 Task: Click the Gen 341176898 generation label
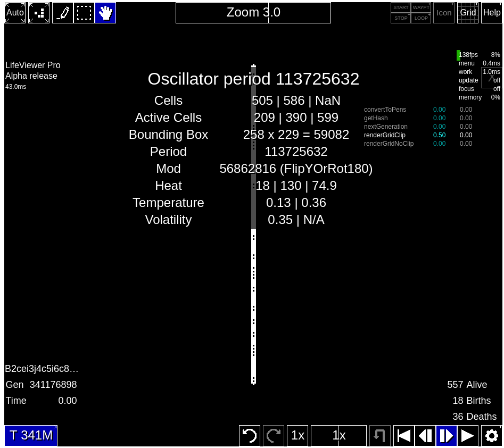[41, 384]
